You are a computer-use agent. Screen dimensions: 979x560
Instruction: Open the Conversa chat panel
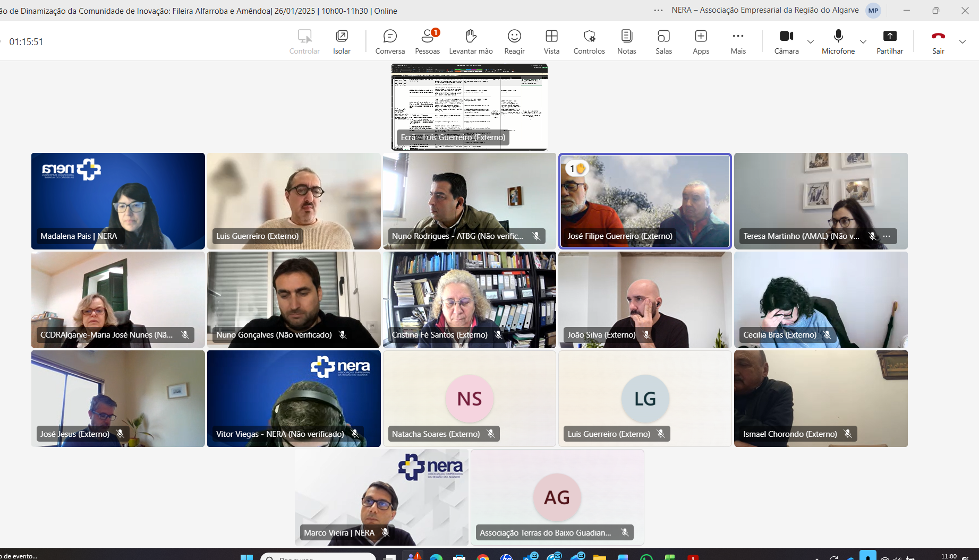[x=390, y=41]
